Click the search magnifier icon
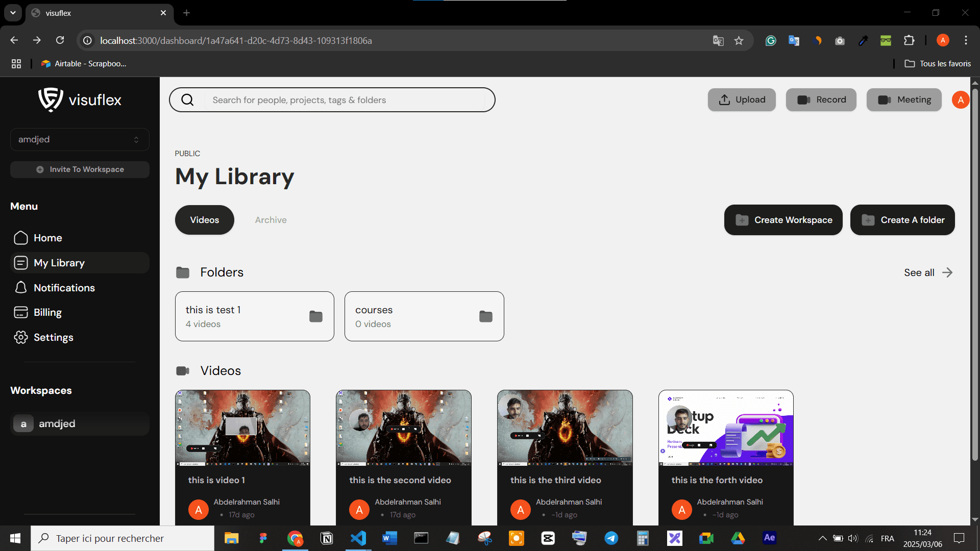The width and height of the screenshot is (980, 551). click(187, 99)
